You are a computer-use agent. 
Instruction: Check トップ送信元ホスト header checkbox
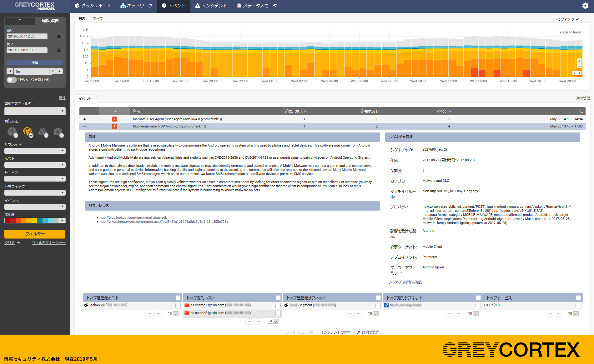tap(178, 298)
